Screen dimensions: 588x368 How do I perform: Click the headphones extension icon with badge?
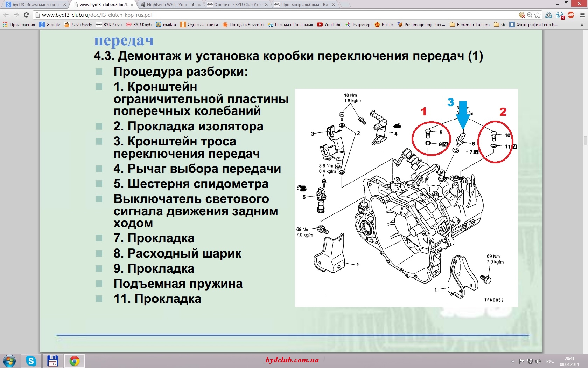click(x=560, y=15)
